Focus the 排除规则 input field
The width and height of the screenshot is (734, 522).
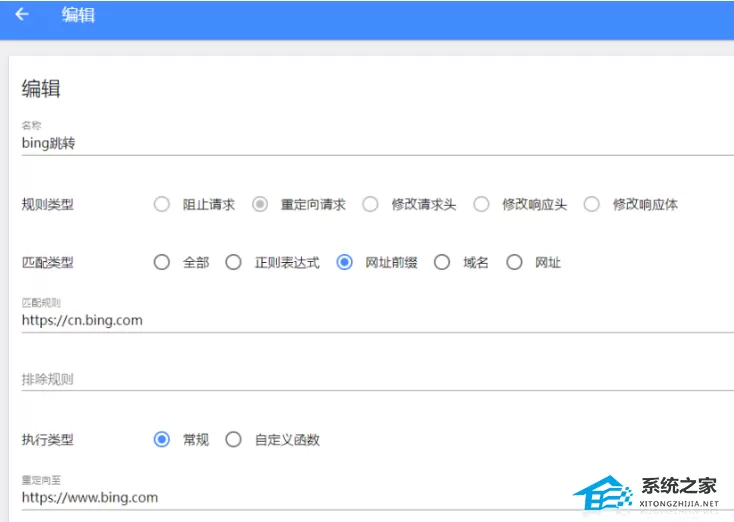377,379
